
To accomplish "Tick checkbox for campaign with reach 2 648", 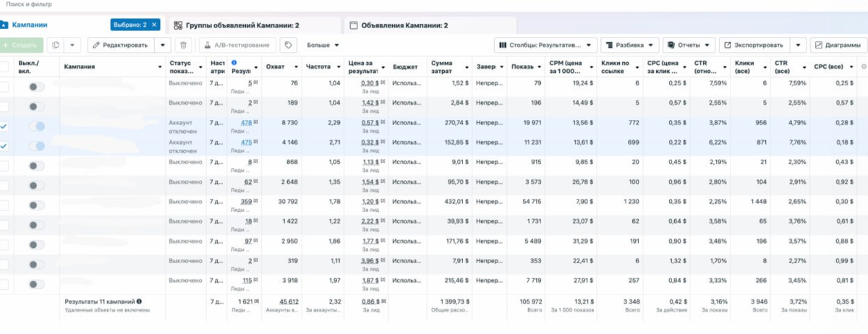I will [x=5, y=185].
